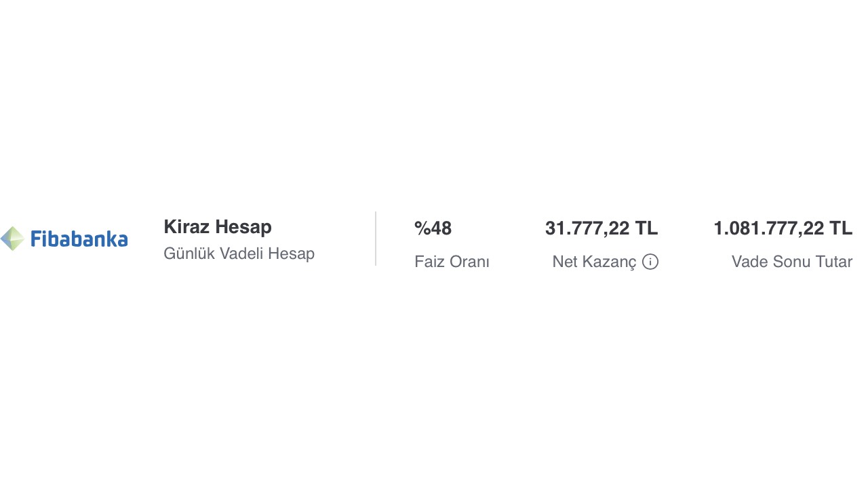
Task: Click the Net Kazanç info icon
Action: (650, 262)
